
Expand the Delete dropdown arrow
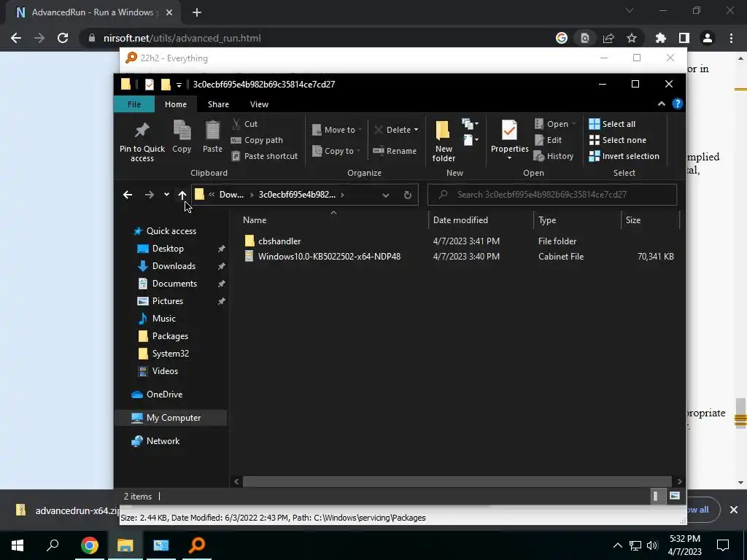(x=416, y=130)
